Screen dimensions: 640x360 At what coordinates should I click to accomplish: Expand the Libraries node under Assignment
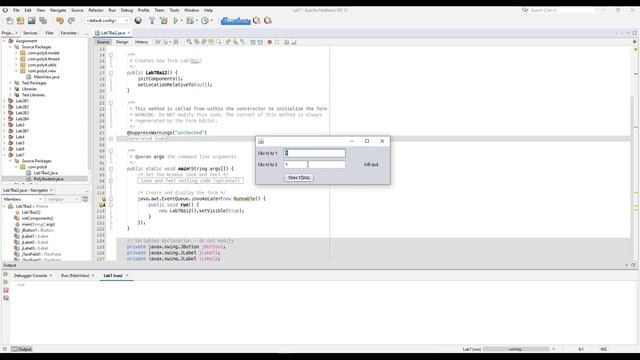coord(10,89)
